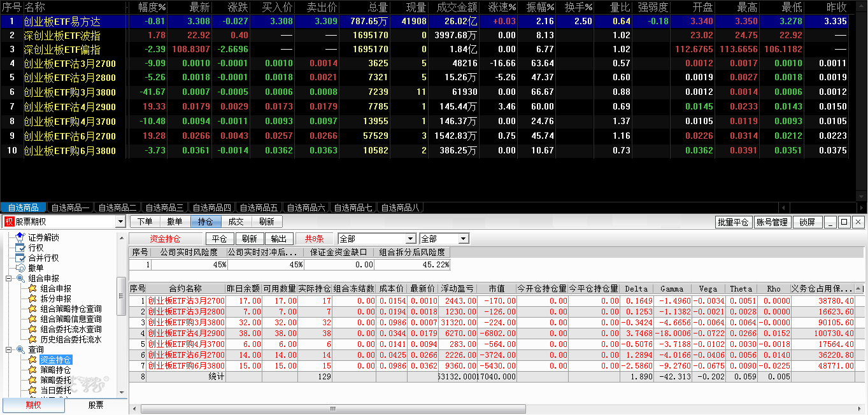The height and width of the screenshot is (415, 868).
Task: Click the 合约名称 column header
Action: [186, 288]
